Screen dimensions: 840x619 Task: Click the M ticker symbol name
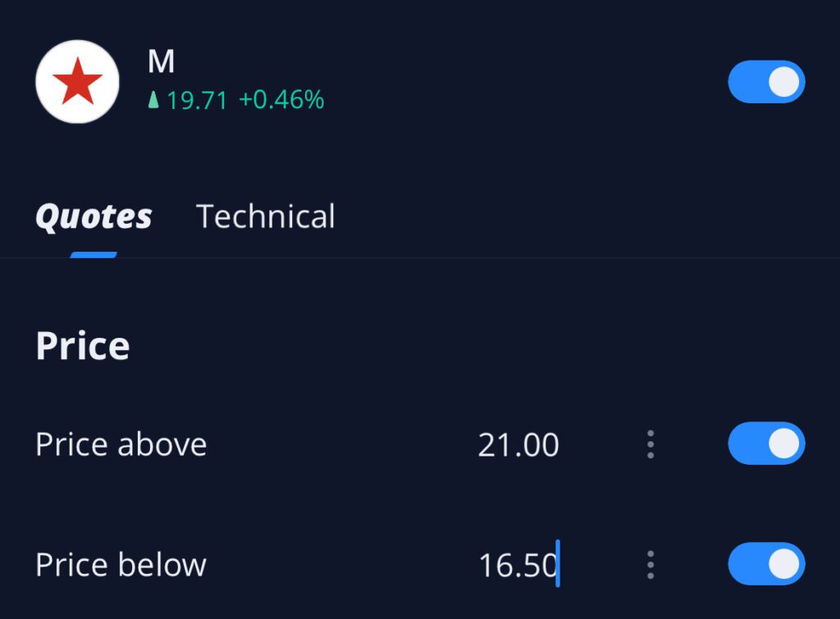pyautogui.click(x=162, y=63)
